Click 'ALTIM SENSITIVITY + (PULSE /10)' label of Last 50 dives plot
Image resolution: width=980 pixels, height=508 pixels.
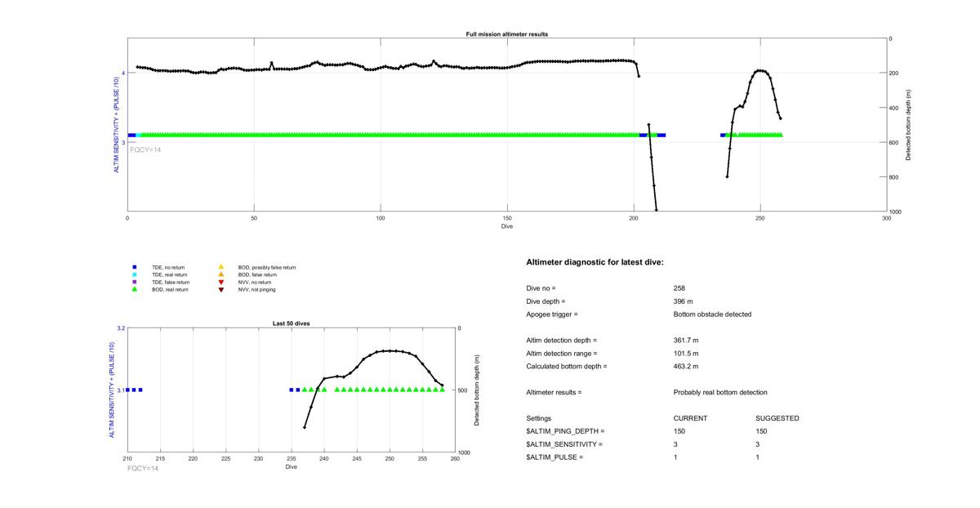[x=112, y=390]
